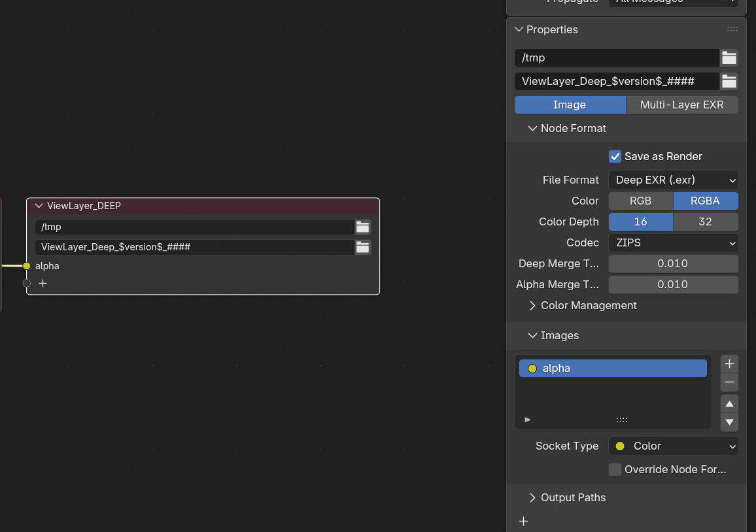
Task: Click /tmp path field in Properties panel
Action: [x=617, y=58]
